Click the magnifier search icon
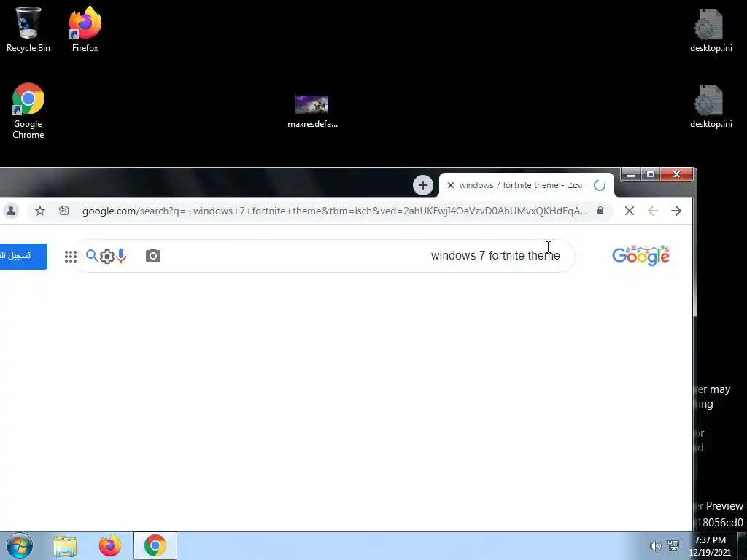747x560 pixels. 92,256
